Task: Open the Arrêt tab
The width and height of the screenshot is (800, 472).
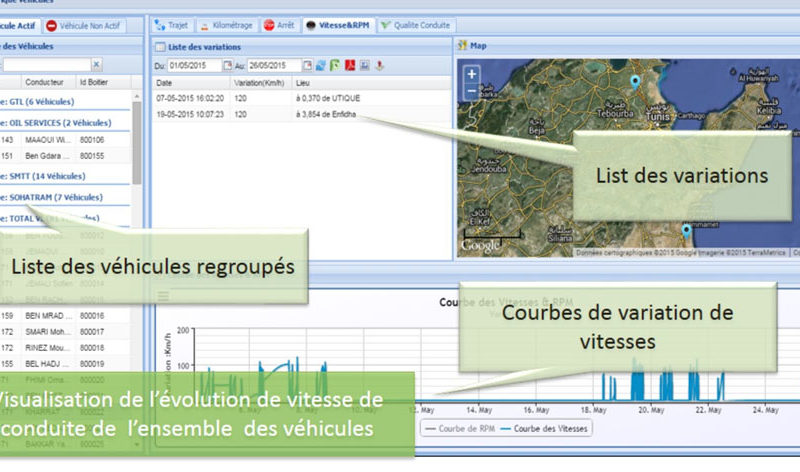Action: click(281, 25)
